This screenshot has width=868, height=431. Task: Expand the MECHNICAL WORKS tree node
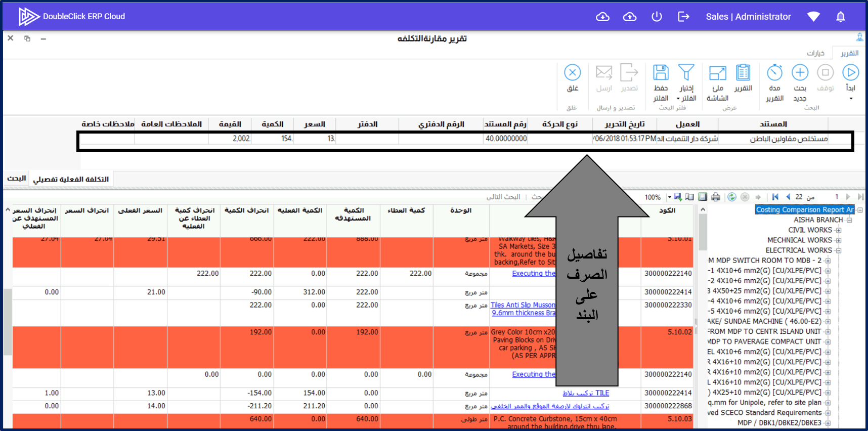point(838,240)
